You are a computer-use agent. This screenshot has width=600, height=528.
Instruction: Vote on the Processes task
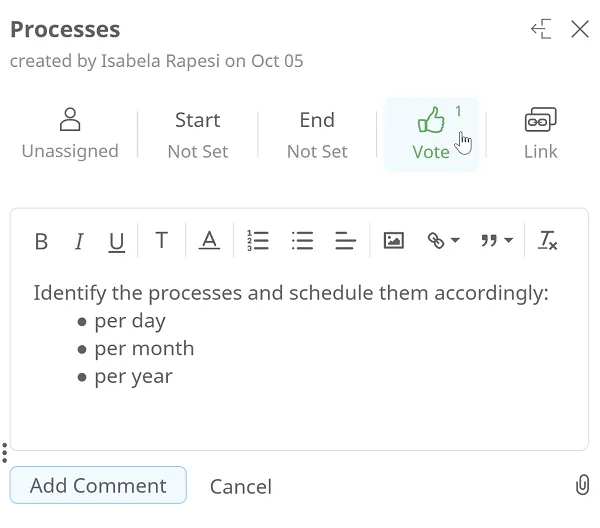pyautogui.click(x=431, y=134)
